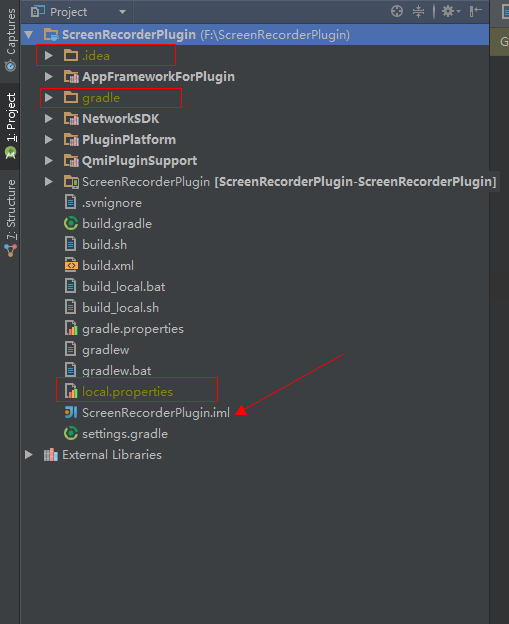Open the Captures side tab
509x624 pixels.
point(10,39)
